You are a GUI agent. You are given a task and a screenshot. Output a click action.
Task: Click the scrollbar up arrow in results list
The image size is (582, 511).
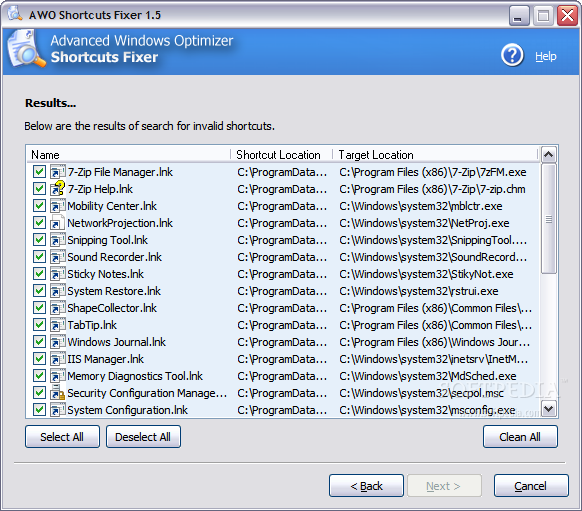549,154
